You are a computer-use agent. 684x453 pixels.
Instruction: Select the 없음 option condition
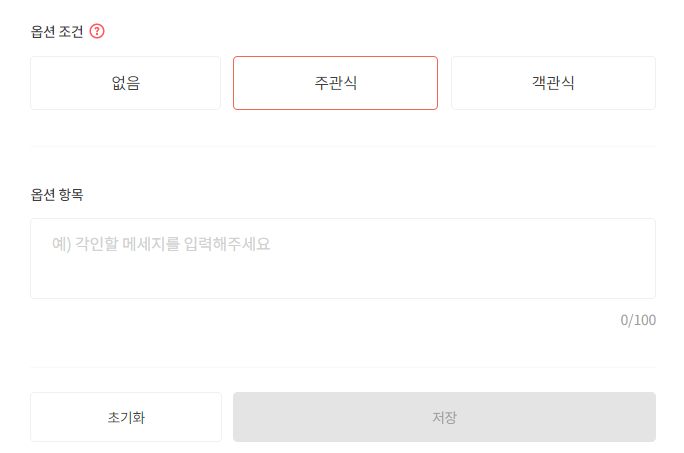(x=125, y=83)
